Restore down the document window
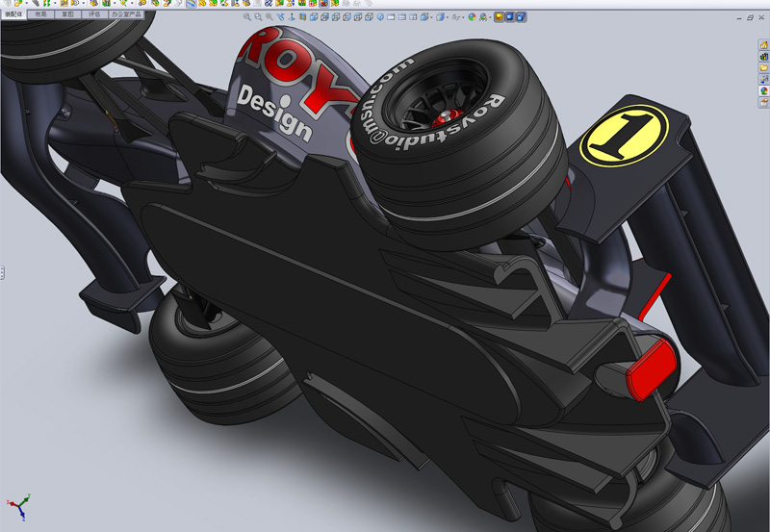The height and width of the screenshot is (532, 770). [x=750, y=17]
